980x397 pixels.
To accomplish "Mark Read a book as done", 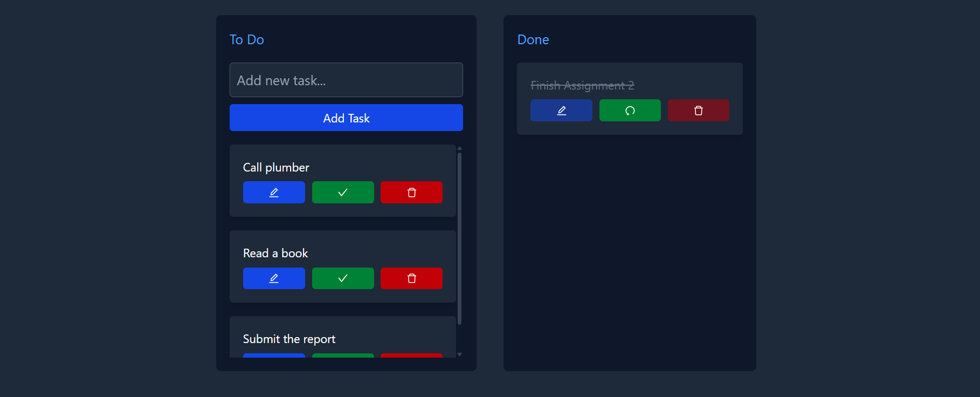I will point(343,278).
